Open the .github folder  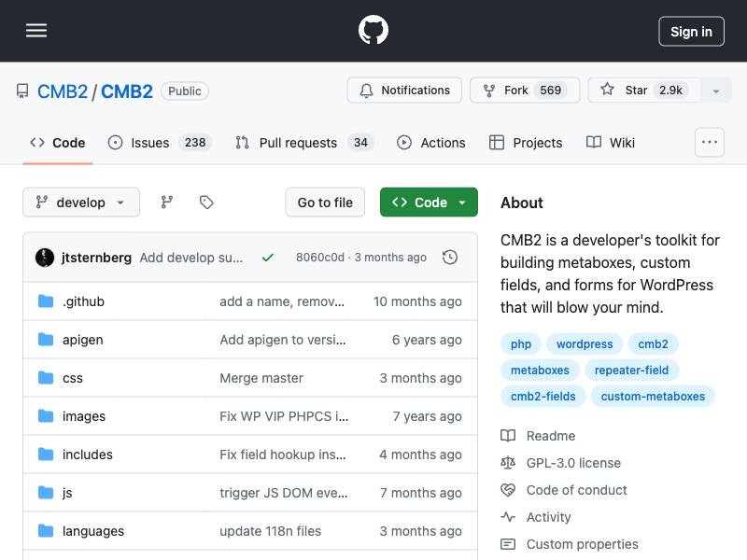[83, 301]
